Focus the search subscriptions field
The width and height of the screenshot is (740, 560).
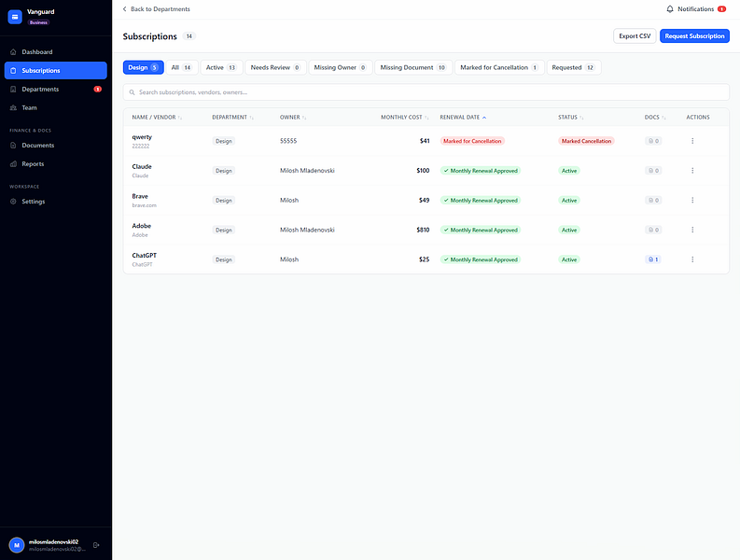coord(426,92)
